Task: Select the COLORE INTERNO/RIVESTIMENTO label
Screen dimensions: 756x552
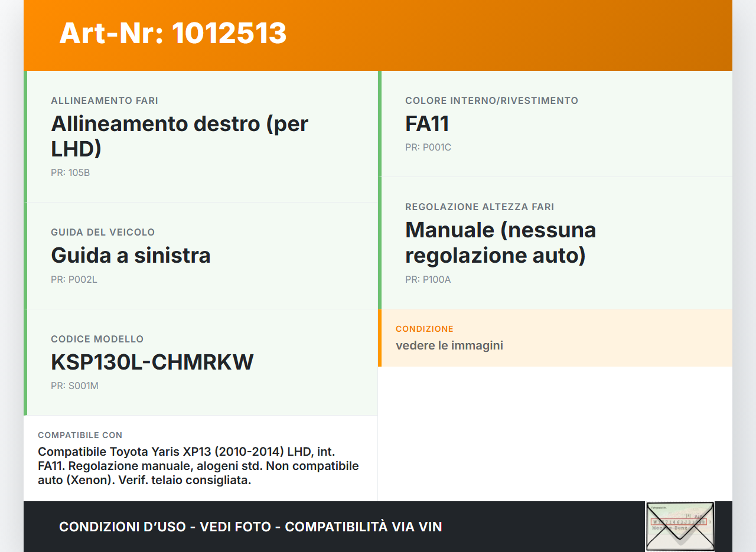Action: (491, 101)
